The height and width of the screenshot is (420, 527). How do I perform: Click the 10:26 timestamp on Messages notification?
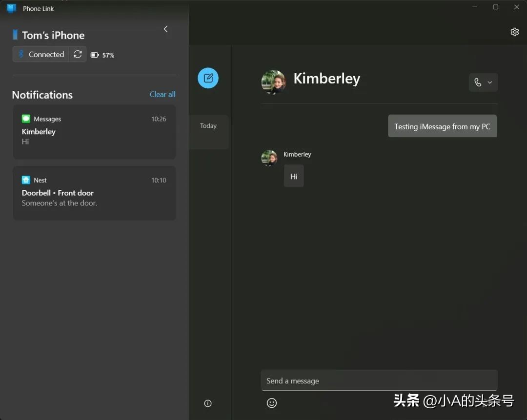coord(159,119)
